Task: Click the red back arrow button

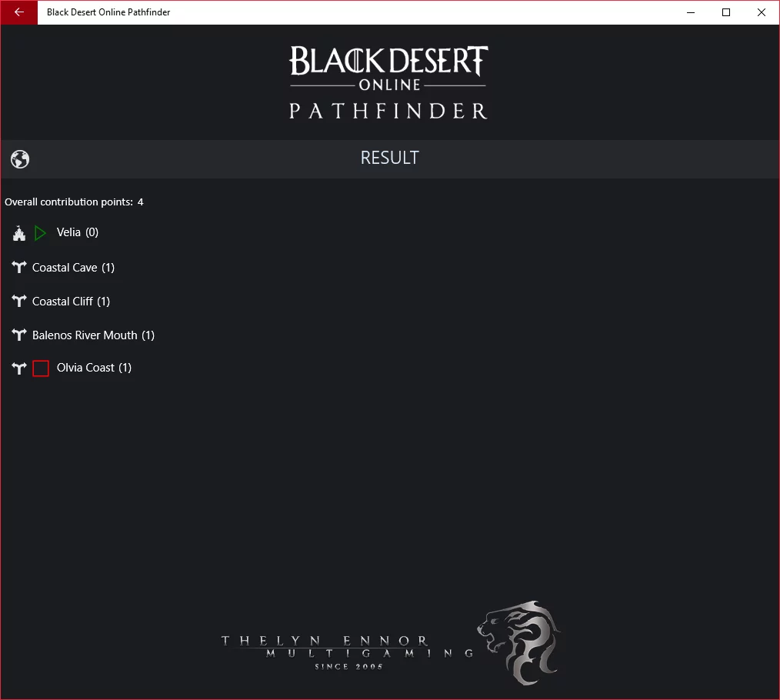Action: click(19, 12)
